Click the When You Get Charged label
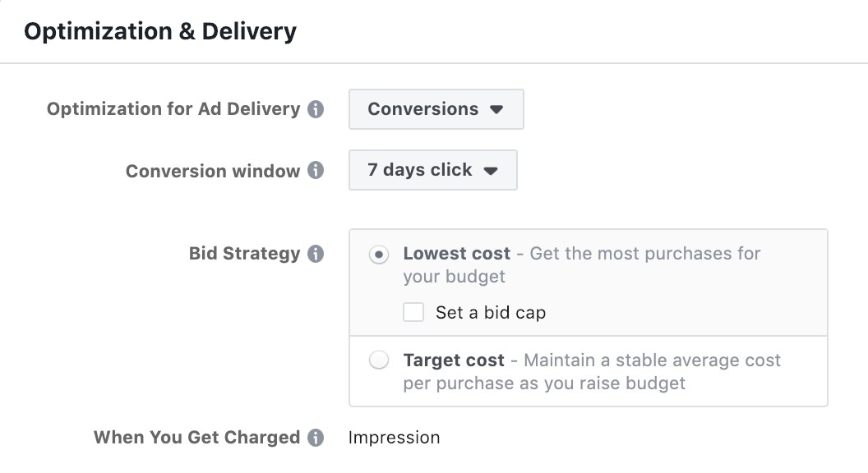Screen dimensions: 868x473 pos(196,438)
